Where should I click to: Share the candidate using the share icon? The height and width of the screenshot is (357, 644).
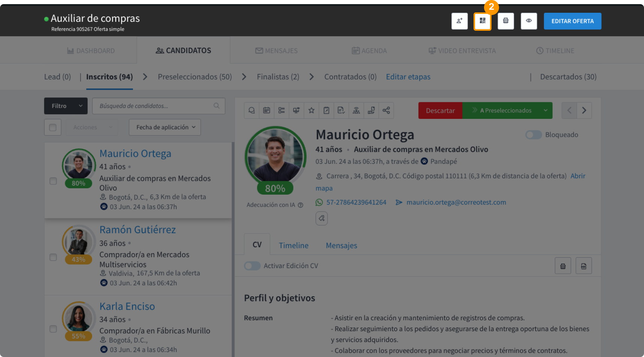(x=386, y=110)
